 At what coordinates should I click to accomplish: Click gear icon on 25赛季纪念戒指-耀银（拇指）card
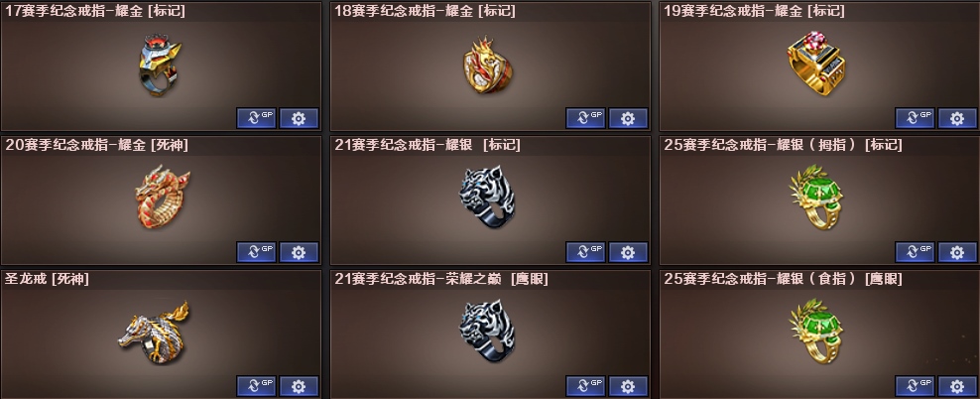[x=957, y=252]
